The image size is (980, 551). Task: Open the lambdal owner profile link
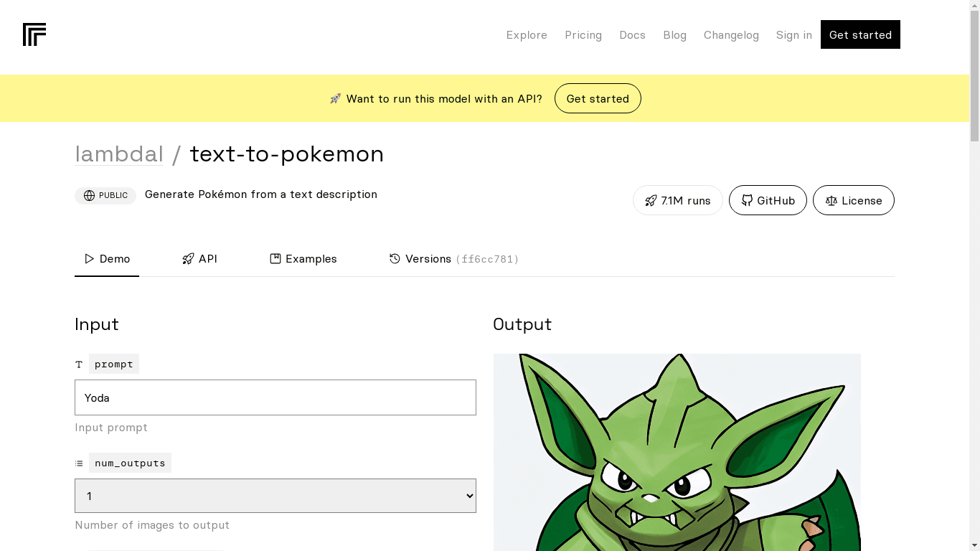[x=119, y=154]
